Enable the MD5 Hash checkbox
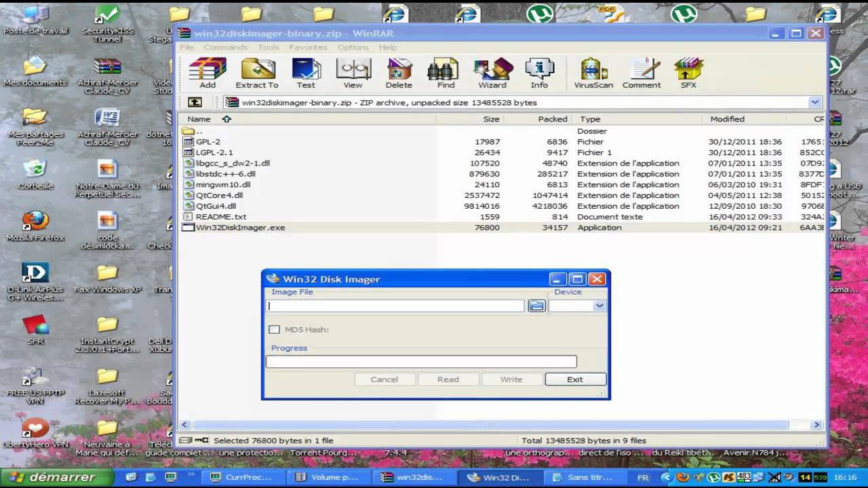Image resolution: width=868 pixels, height=488 pixels. [x=274, y=329]
